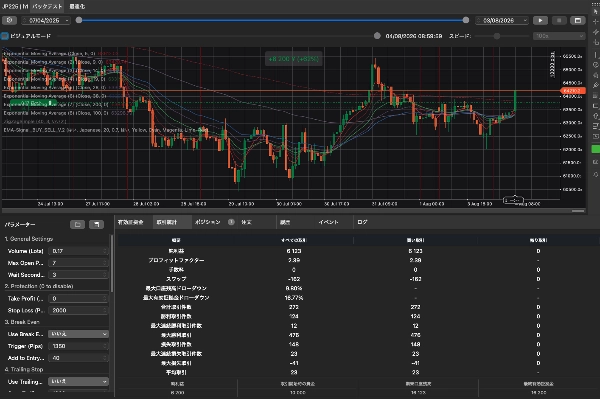Click the Volume (Lots) stepper arrows
Viewport: 600px width, 399px height.
[105, 251]
